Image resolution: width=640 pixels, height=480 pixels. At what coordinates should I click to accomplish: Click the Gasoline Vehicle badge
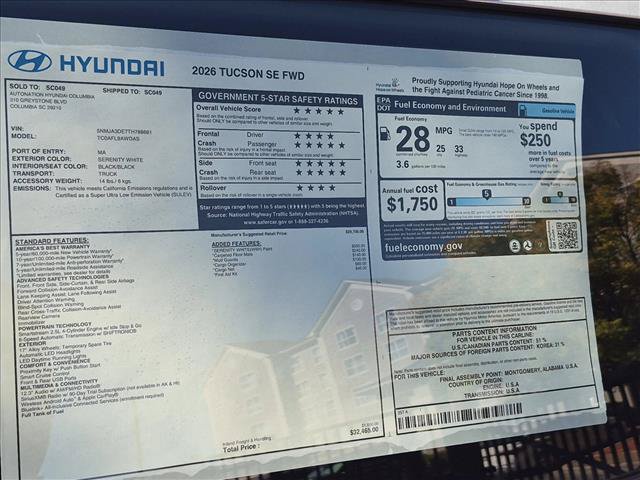pyautogui.click(x=547, y=110)
